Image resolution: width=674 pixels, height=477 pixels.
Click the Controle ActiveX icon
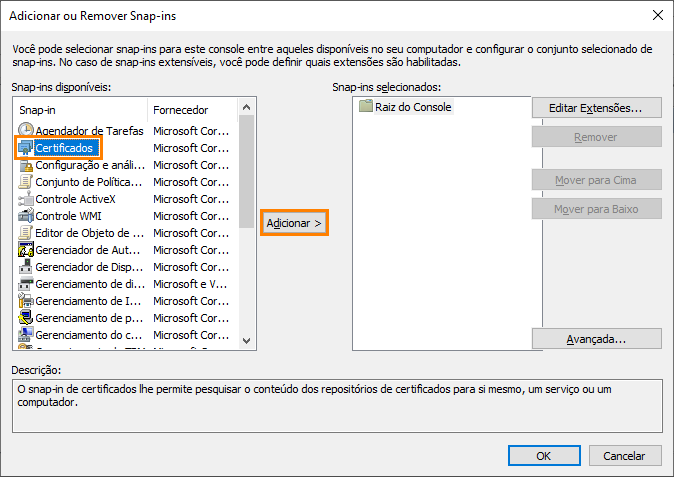(26, 199)
